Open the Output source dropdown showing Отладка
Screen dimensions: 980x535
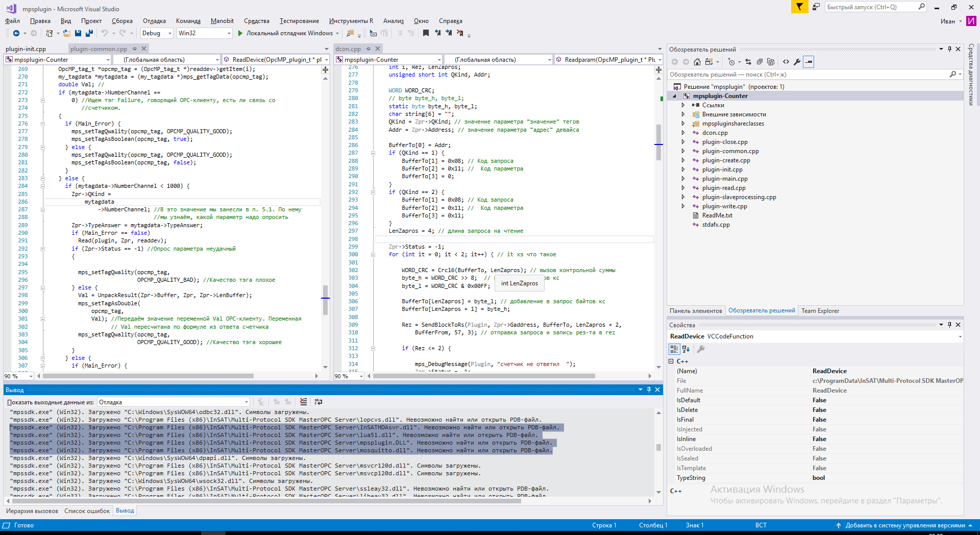tap(174, 402)
